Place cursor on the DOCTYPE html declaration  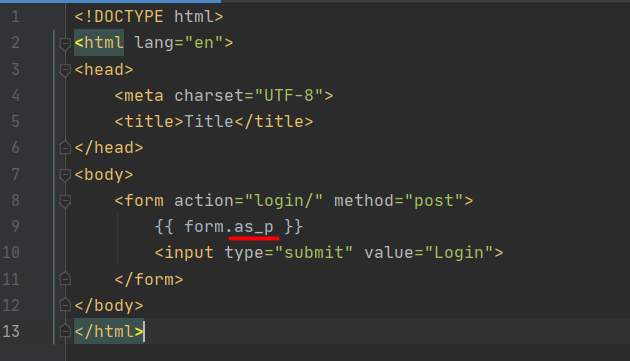point(149,17)
